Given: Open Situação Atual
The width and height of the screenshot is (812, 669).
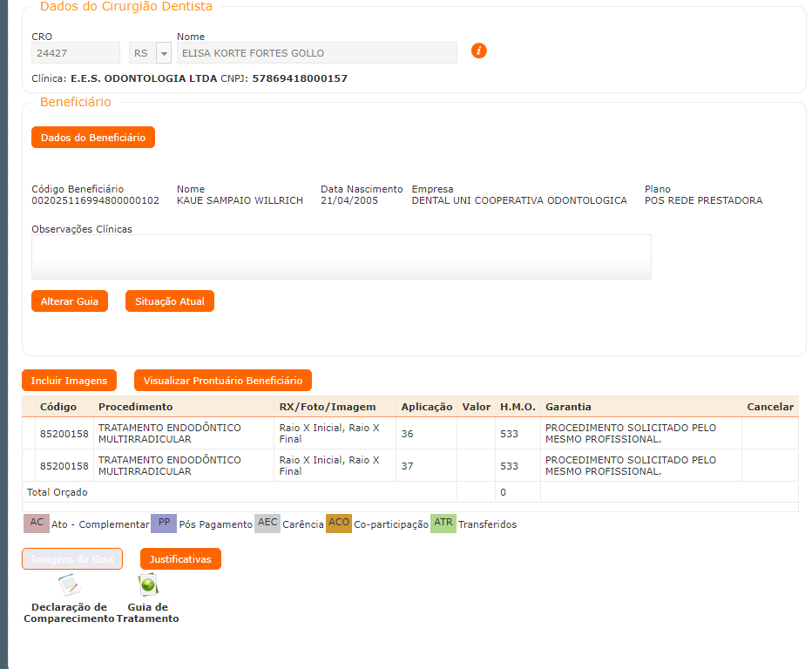Looking at the screenshot, I should (170, 301).
